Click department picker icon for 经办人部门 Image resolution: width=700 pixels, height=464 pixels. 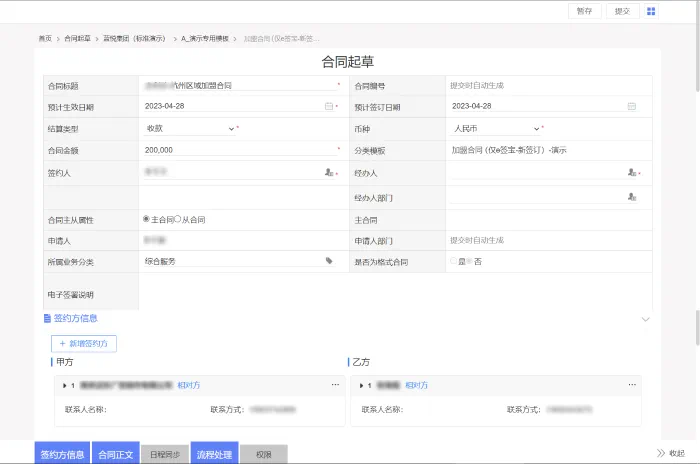(x=632, y=197)
